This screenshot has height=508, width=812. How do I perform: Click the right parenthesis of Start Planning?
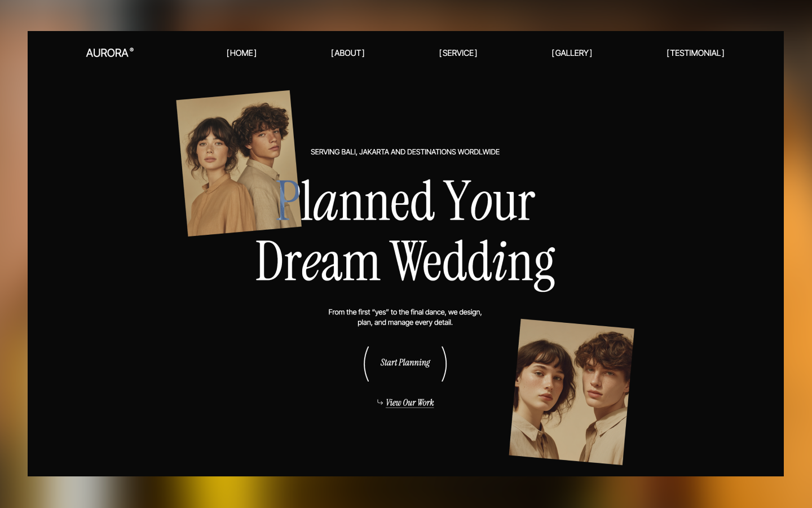444,364
